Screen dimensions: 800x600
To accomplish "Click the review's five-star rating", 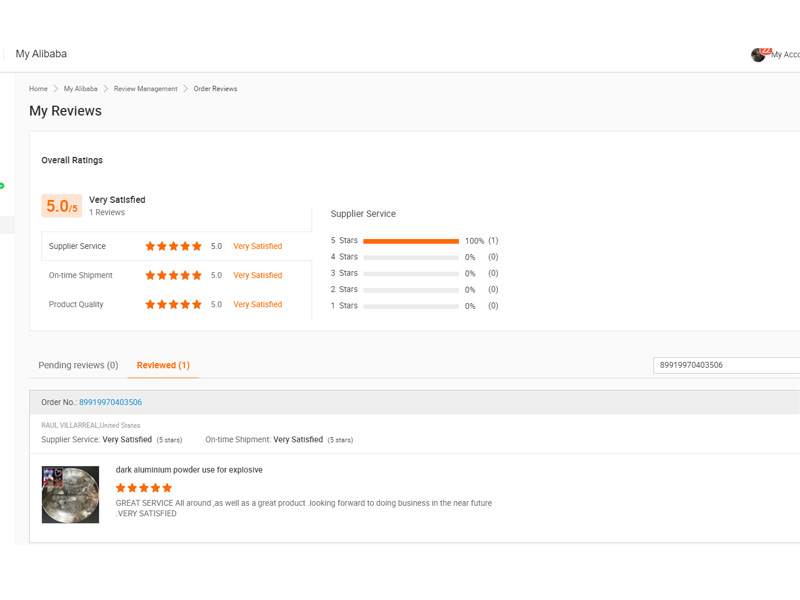I will pyautogui.click(x=144, y=488).
